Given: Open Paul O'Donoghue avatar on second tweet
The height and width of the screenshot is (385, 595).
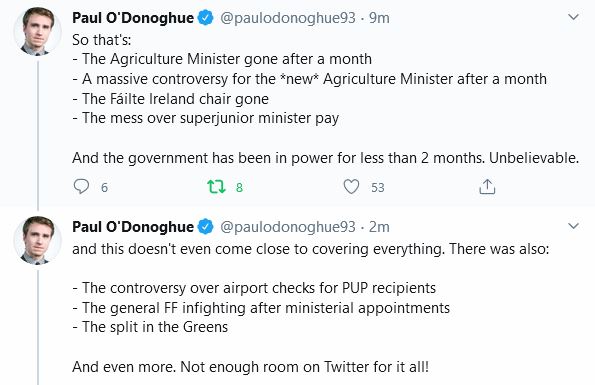Looking at the screenshot, I should (x=38, y=240).
